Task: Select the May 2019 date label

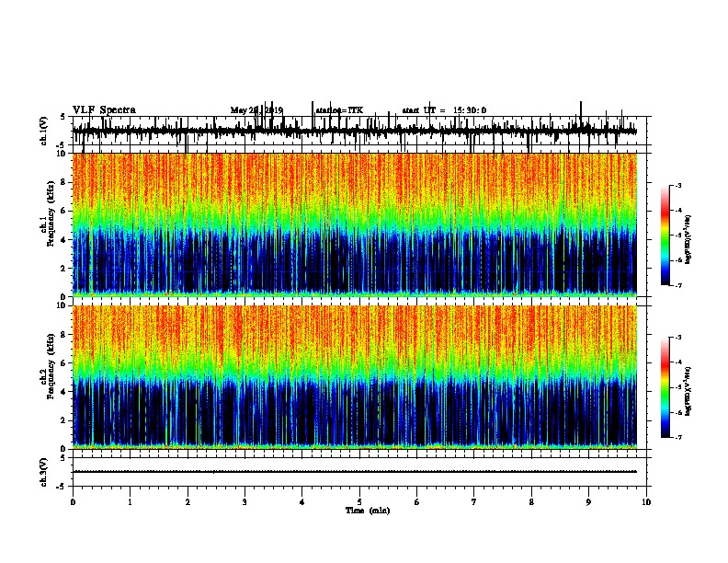Action: tap(256, 110)
